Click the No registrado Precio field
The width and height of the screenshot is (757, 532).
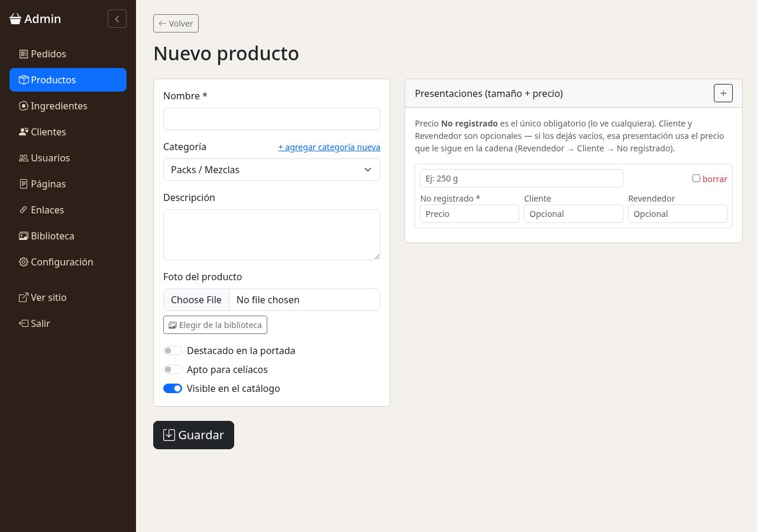click(470, 214)
